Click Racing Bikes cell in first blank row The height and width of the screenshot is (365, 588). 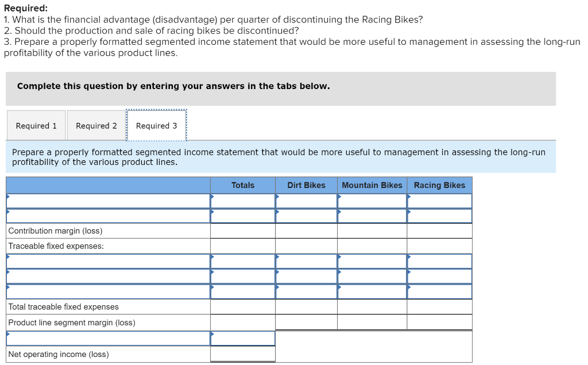tap(439, 201)
